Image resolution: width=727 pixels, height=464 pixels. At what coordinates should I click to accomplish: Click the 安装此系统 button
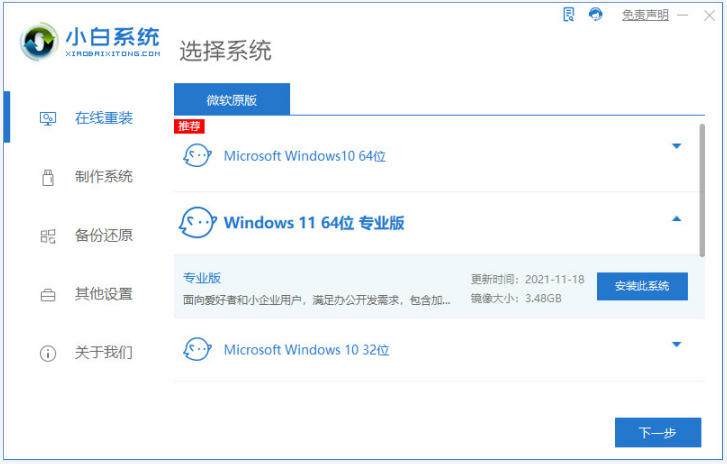coord(642,286)
